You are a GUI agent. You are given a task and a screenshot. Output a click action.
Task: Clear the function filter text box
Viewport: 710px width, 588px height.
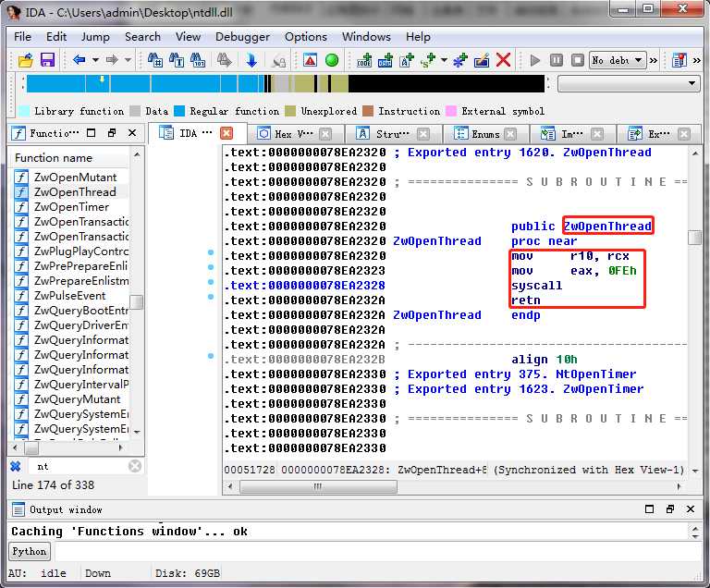pyautogui.click(x=134, y=466)
